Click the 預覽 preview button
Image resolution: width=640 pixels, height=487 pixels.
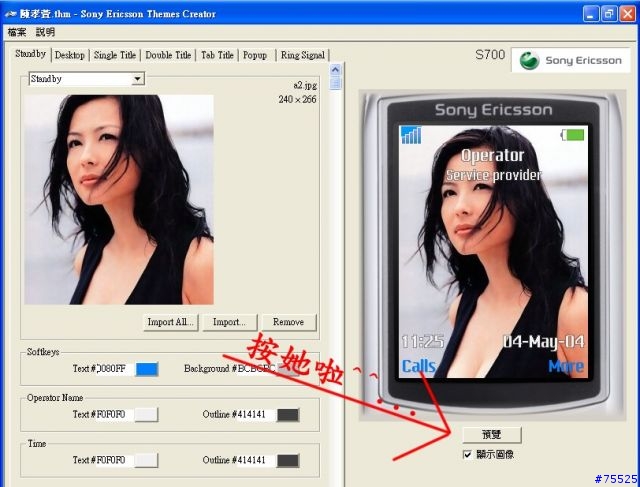492,434
